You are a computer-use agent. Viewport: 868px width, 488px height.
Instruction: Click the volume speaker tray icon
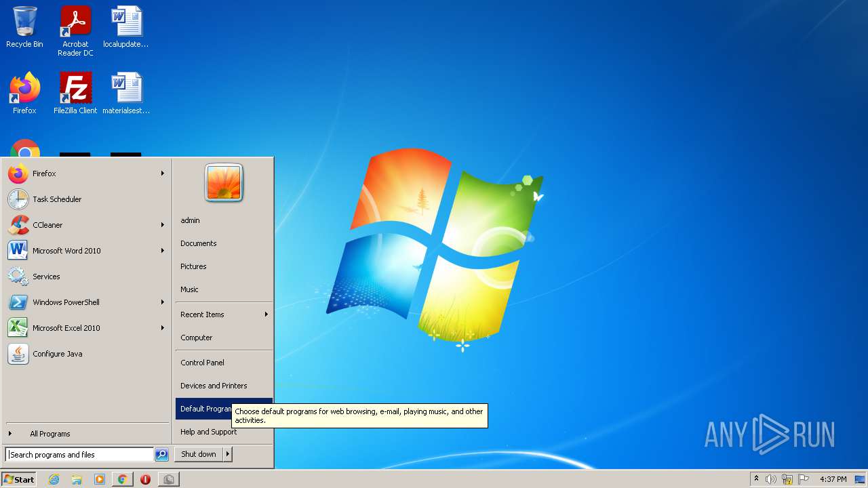pos(771,479)
